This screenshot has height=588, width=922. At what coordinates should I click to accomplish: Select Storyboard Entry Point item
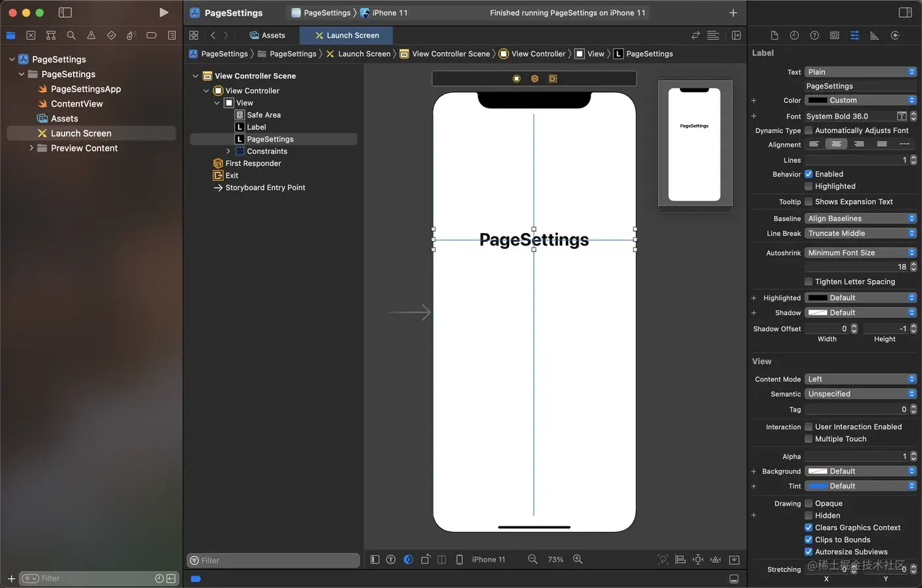point(265,188)
